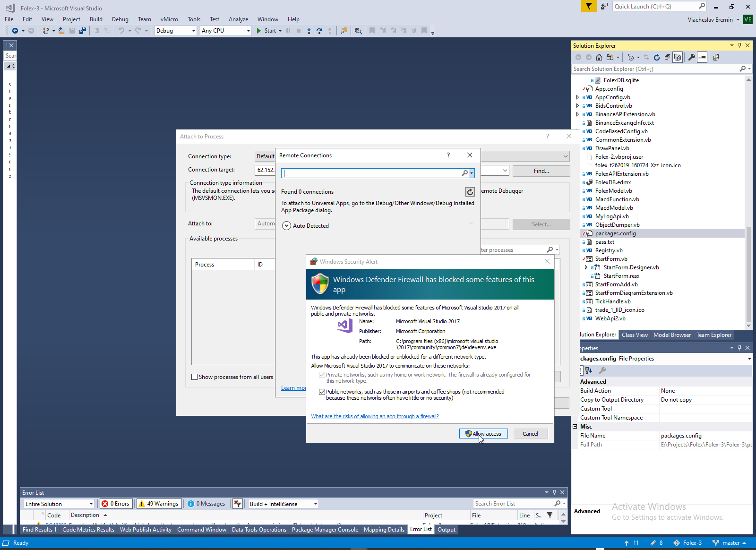Screen dimensions: 756x550
Task: Switch to the Output tab
Action: (x=447, y=530)
